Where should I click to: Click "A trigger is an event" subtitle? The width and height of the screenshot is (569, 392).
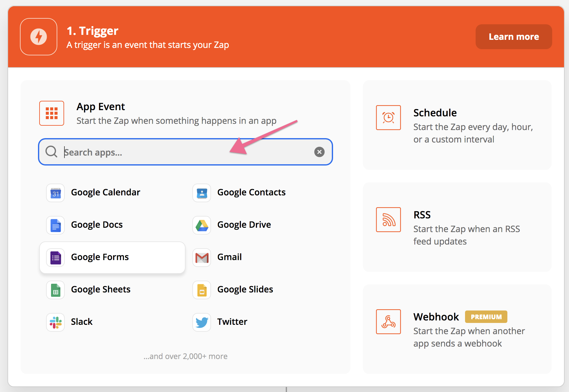tap(148, 45)
